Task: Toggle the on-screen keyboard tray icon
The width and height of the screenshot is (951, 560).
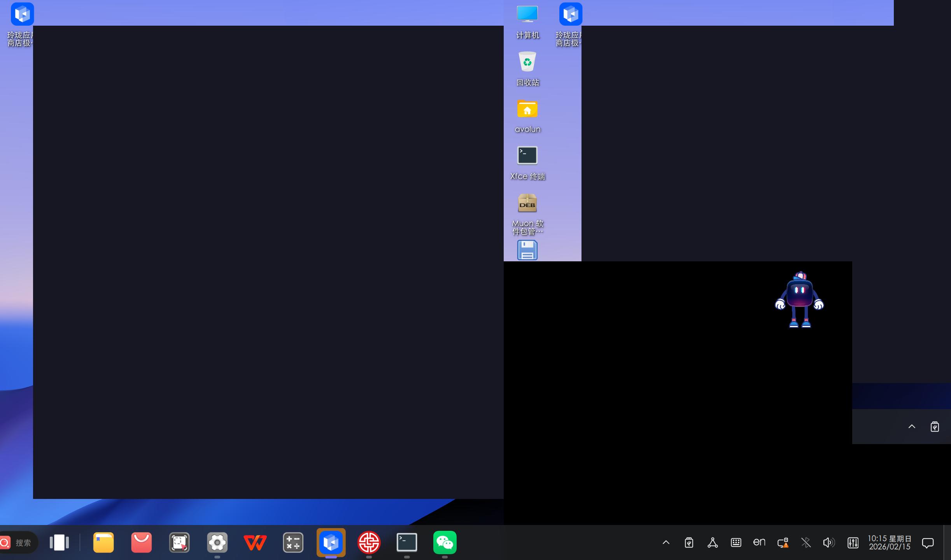Action: tap(736, 542)
